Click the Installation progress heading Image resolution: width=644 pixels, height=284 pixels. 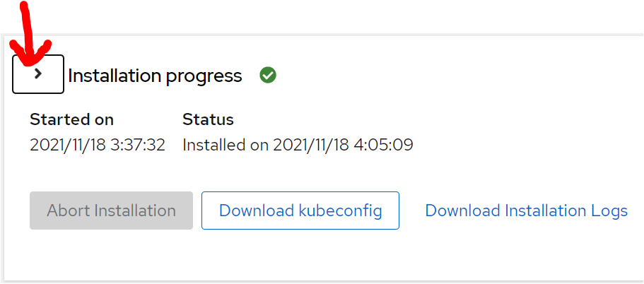pos(155,76)
